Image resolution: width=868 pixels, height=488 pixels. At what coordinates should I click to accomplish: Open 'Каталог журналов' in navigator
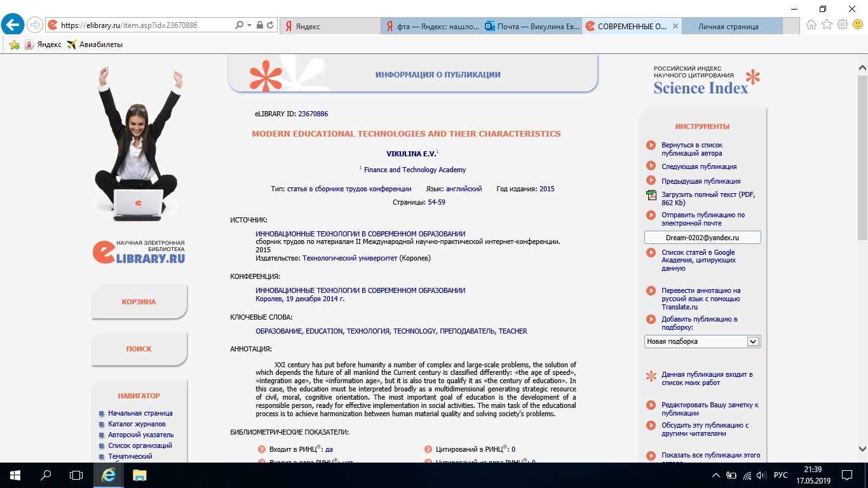tap(137, 424)
